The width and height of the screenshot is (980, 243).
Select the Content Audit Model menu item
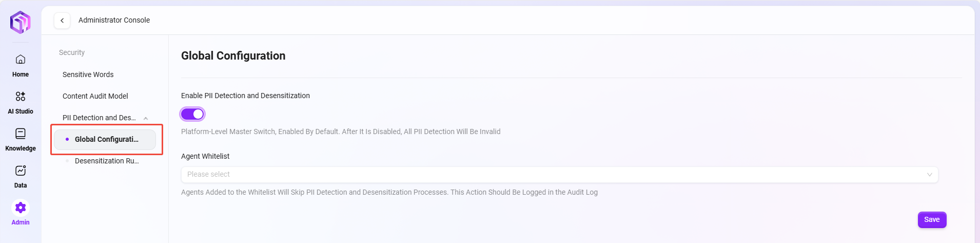click(95, 96)
